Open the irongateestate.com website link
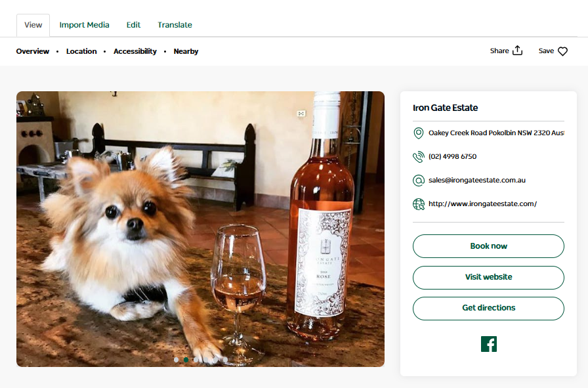Screen dimensions: 588x388 click(482, 204)
